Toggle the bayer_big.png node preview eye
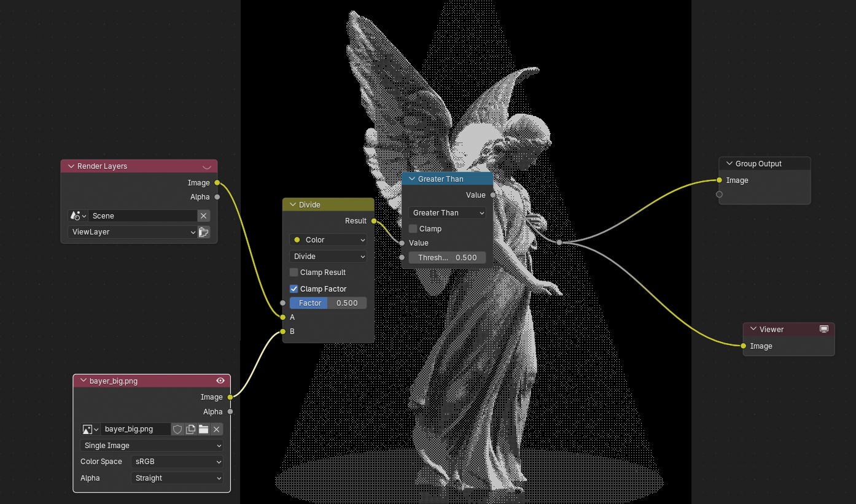856x504 pixels. [220, 381]
